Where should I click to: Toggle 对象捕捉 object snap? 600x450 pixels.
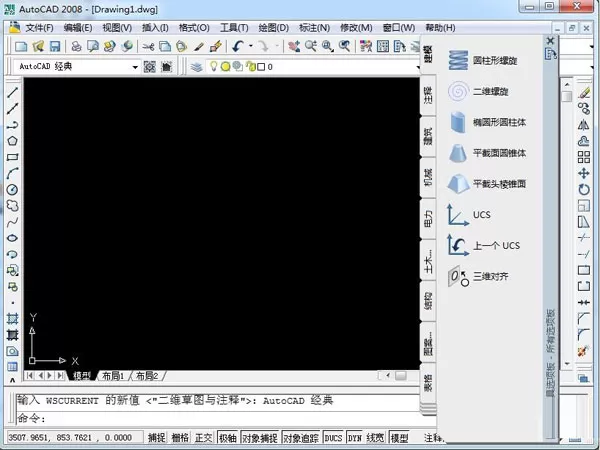[260, 437]
